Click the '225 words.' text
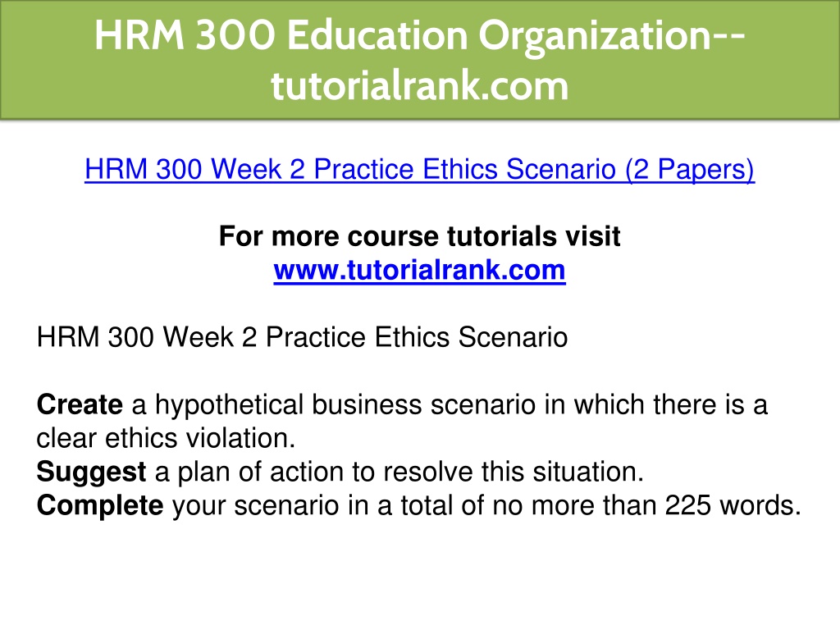The height and width of the screenshot is (630, 840). click(733, 505)
